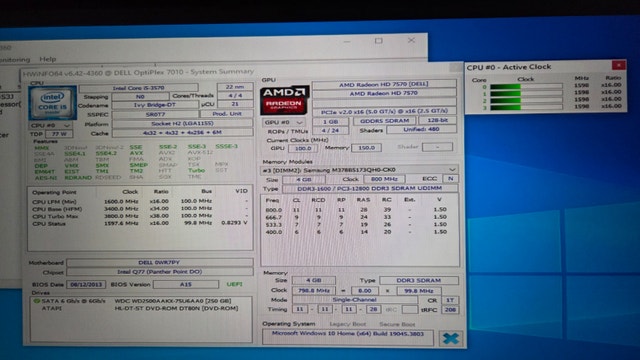Click the DELL 0WR7PY motherboard field
The width and height of the screenshot is (640, 360).
160,262
